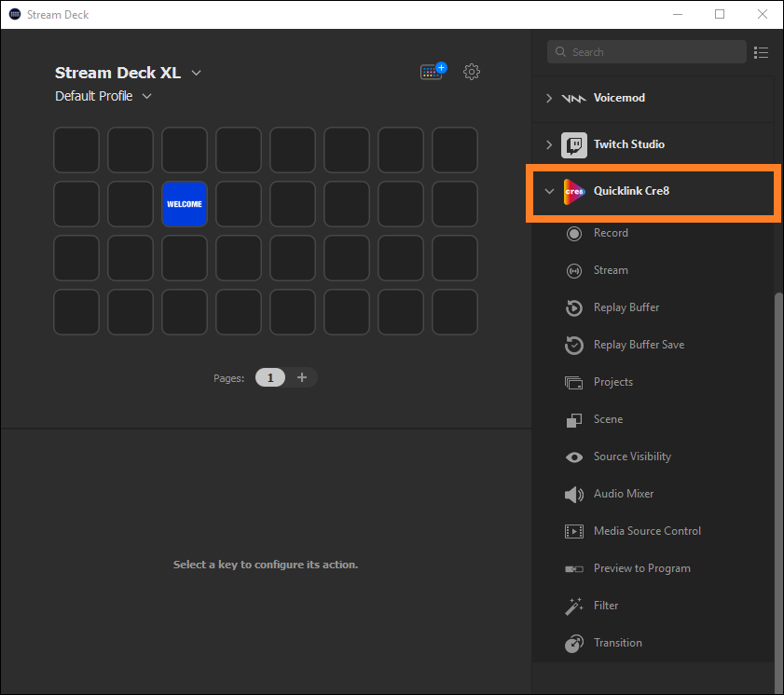Expand the Voicemod category chevron

[x=549, y=98]
